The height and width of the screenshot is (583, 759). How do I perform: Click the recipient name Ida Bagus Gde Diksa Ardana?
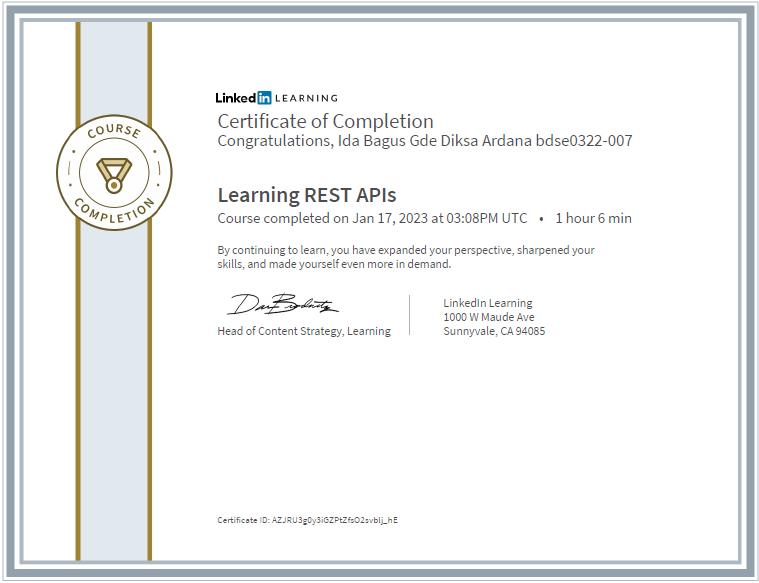point(435,141)
